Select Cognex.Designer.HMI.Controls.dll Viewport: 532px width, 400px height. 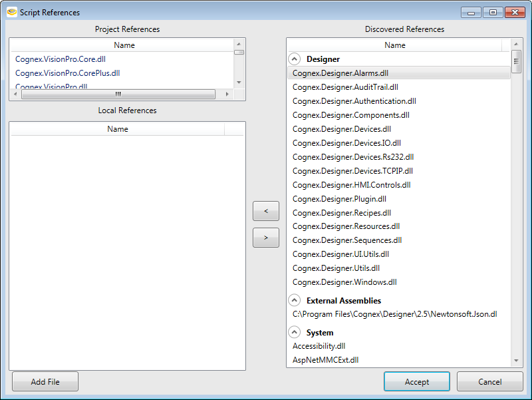[x=351, y=185]
